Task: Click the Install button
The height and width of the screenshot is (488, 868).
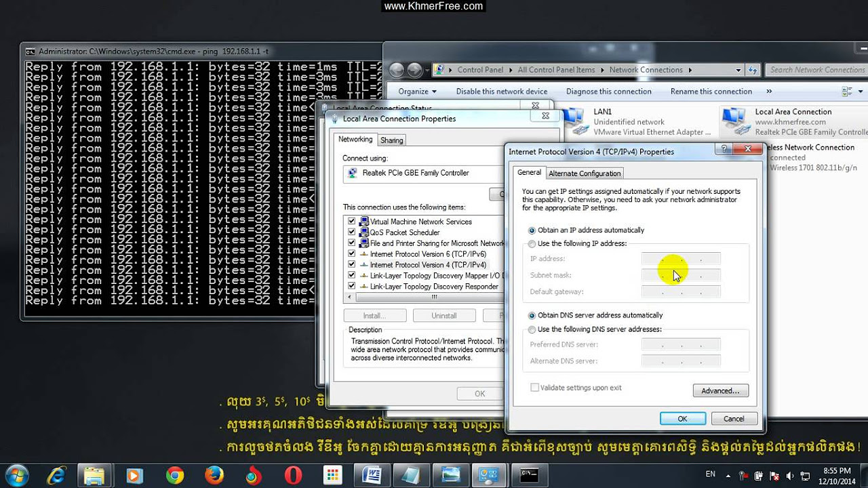Action: [375, 316]
